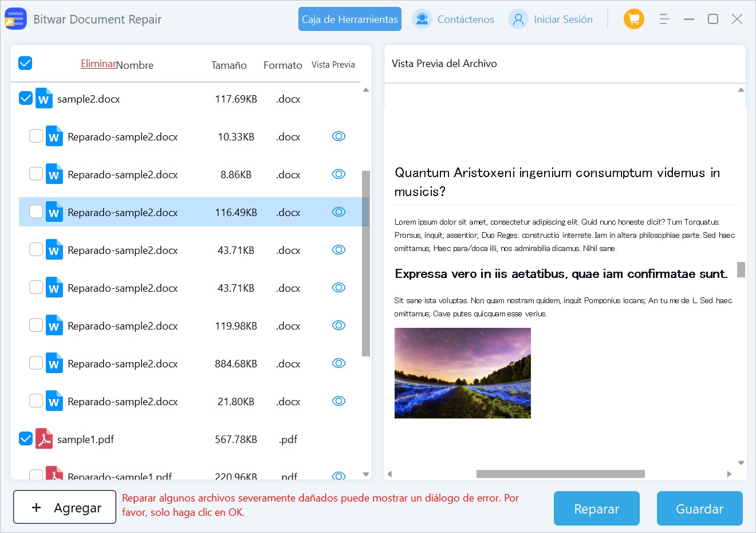The width and height of the screenshot is (756, 533).
Task: Open the shopping cart icon
Action: [x=633, y=19]
